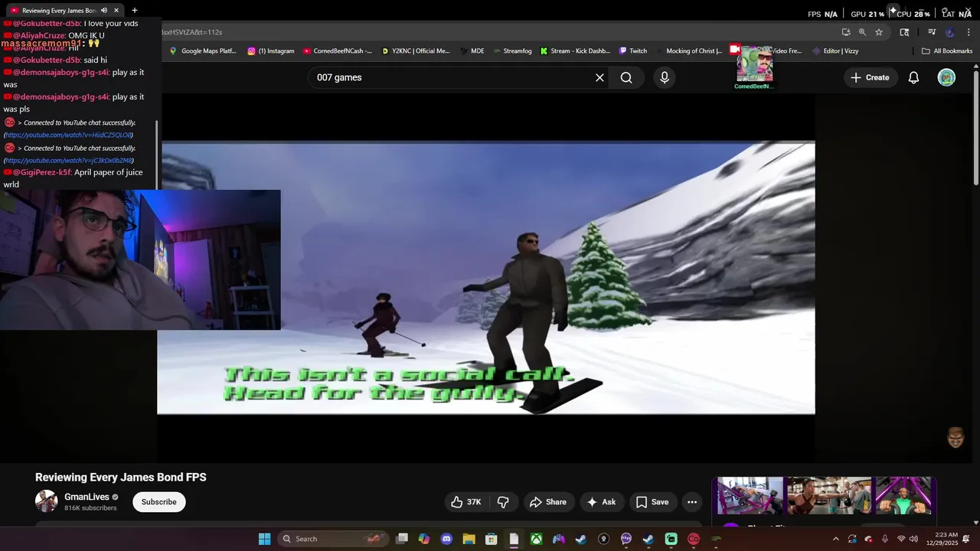Open Steam from the taskbar
The height and width of the screenshot is (551, 980).
(x=581, y=539)
